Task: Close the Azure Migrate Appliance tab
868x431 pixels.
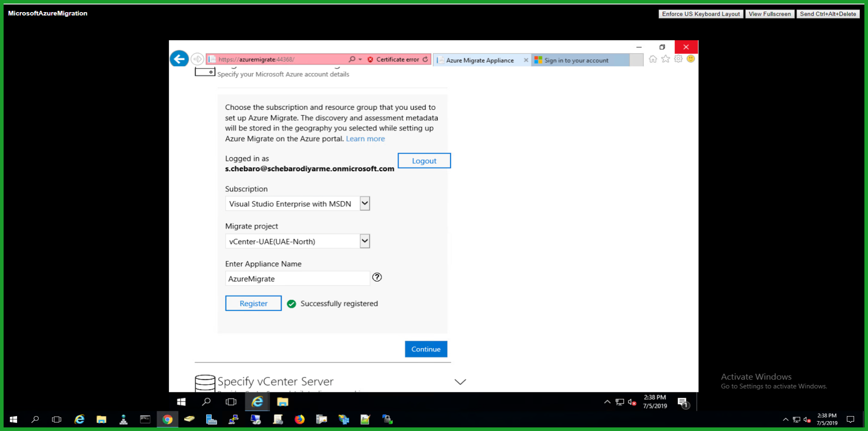Action: pyautogui.click(x=526, y=60)
